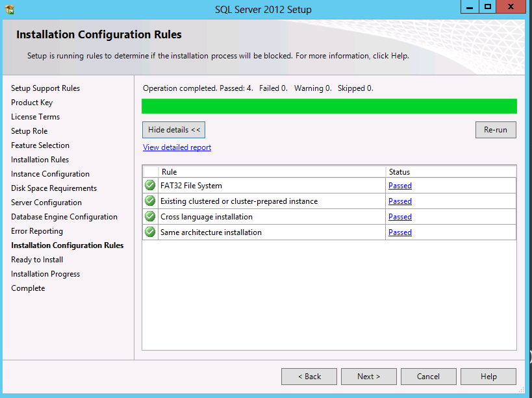Click Existing clustered or cluster-prepared instance text

coord(239,201)
